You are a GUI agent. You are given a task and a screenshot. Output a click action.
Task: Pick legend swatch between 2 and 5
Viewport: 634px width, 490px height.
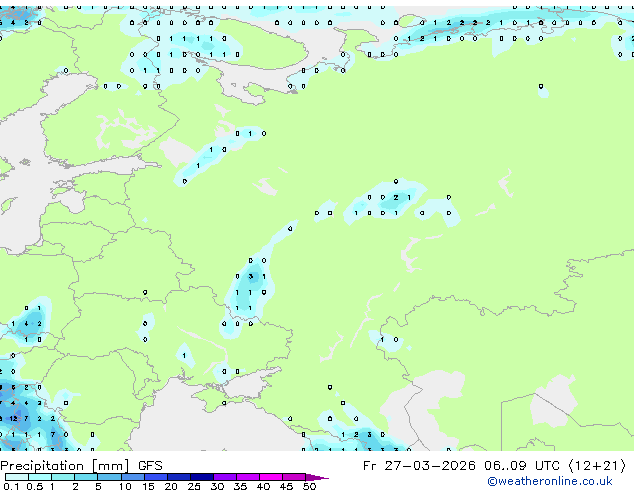click(86, 477)
